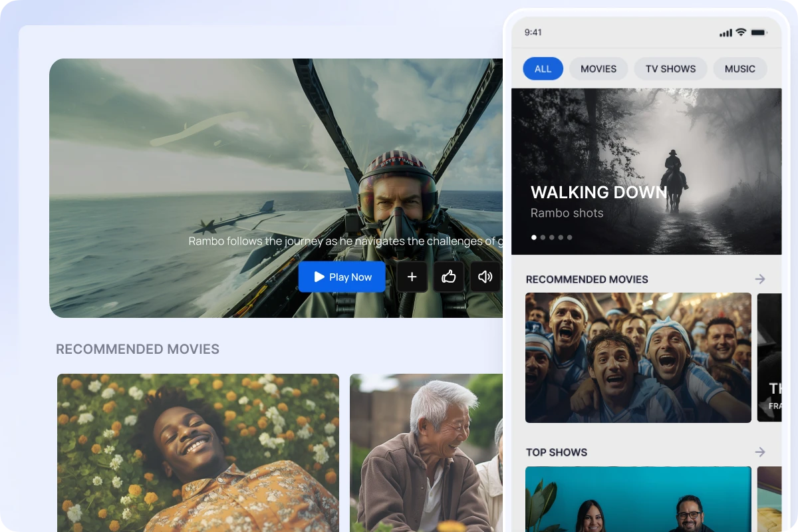This screenshot has width=798, height=532.
Task: Click the desktop RECOMMENDED MOVIES heading
Action: click(138, 349)
